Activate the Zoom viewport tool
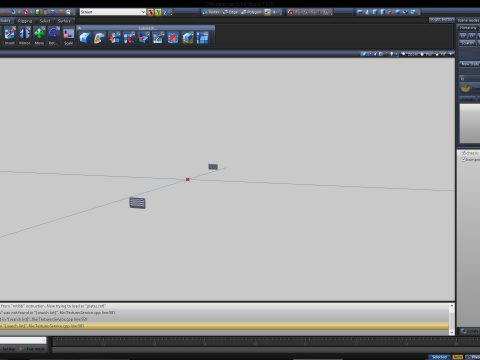The image size is (480, 360). 410,54
